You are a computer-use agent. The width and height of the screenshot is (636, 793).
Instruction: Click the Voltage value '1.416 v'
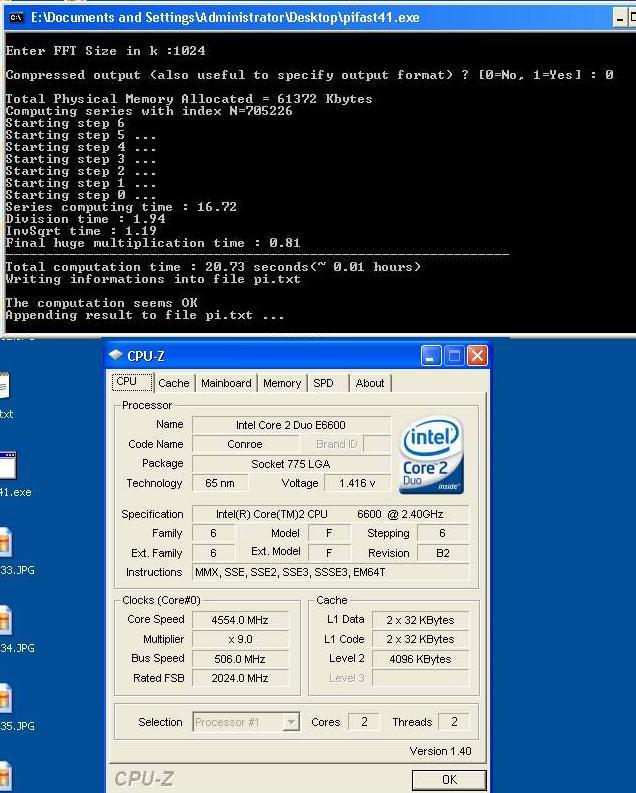(x=357, y=483)
